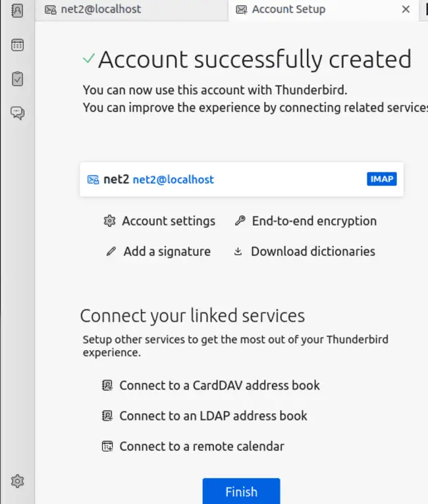Click the mail icon on the net2@localhost tab

[51, 10]
